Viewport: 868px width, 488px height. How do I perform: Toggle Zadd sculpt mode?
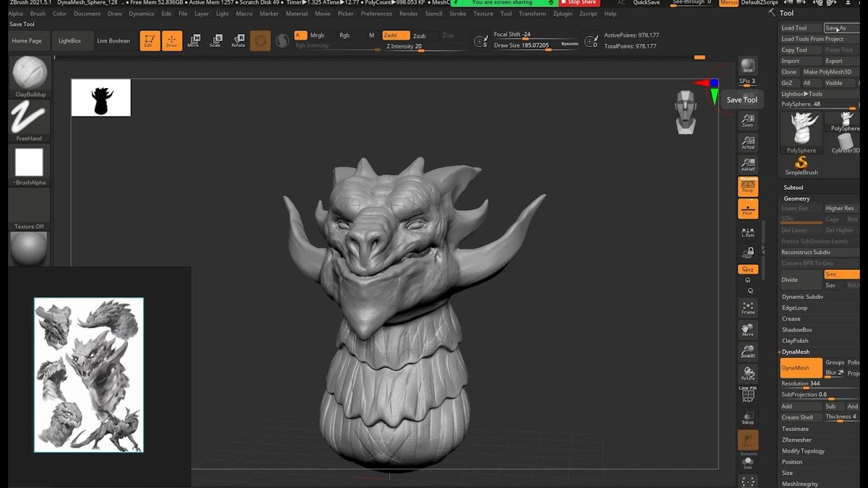coord(396,35)
